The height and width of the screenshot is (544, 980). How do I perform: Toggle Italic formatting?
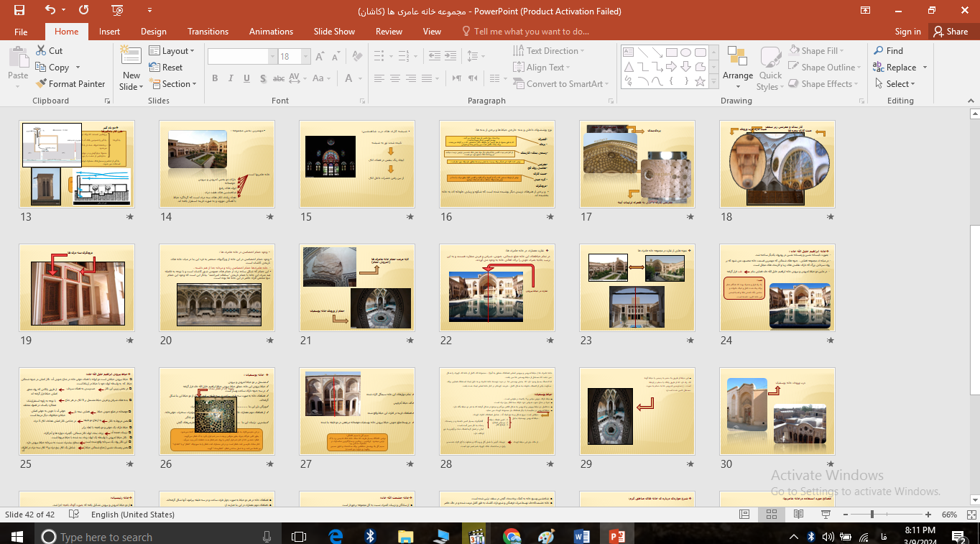click(x=230, y=78)
